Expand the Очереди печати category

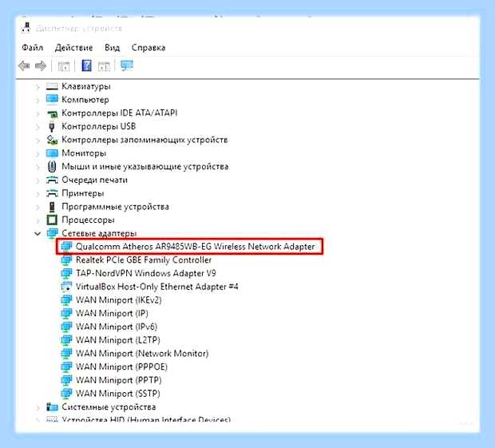click(38, 180)
